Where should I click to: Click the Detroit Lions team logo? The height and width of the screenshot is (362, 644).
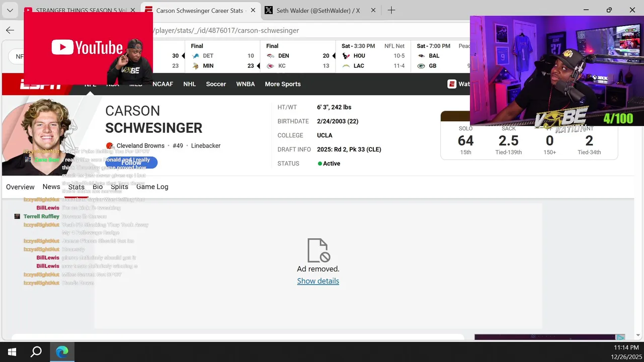[x=196, y=56]
